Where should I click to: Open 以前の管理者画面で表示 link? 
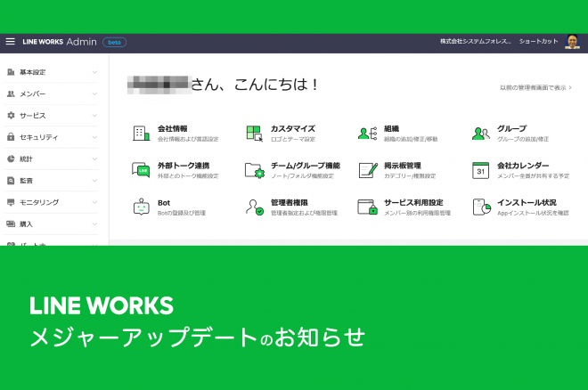tap(535, 87)
